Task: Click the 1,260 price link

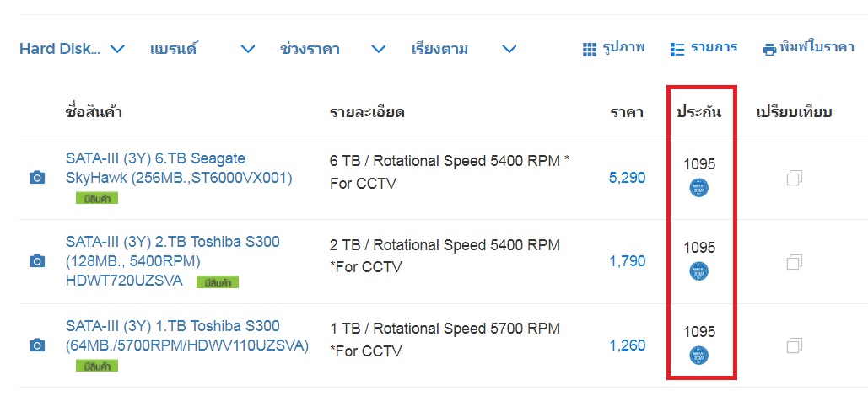Action: click(628, 345)
